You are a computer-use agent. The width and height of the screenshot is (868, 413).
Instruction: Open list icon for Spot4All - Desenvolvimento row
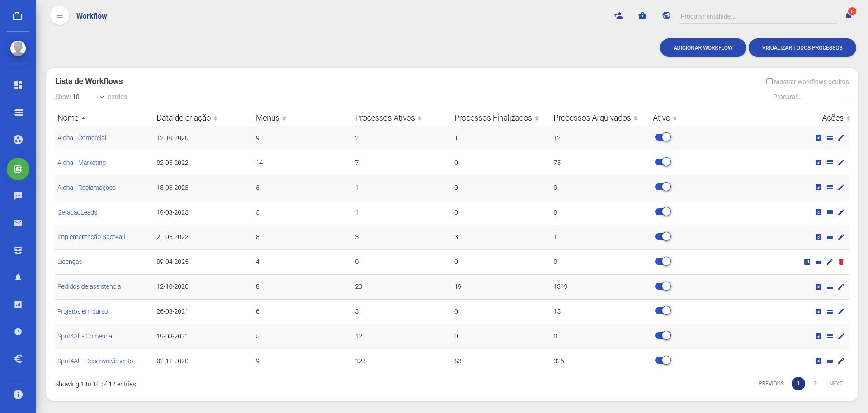830,361
